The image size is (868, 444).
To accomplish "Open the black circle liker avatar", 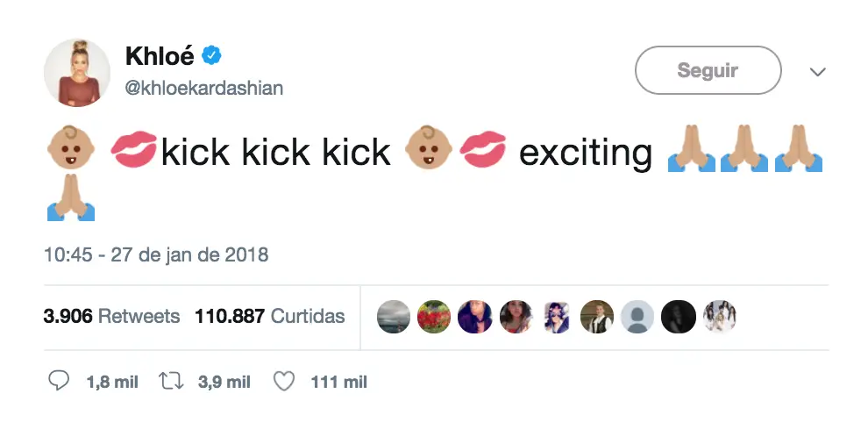I will pyautogui.click(x=679, y=317).
